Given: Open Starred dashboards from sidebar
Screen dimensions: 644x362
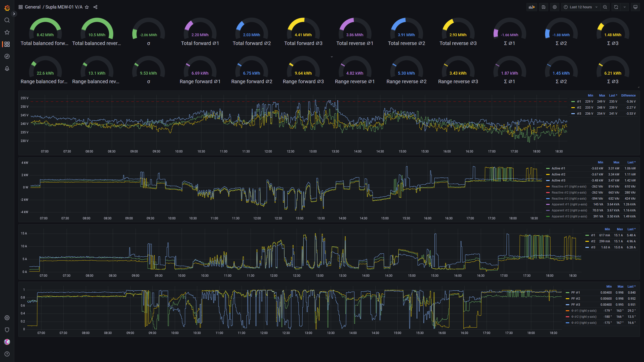Looking at the screenshot, I should click(x=7, y=32).
